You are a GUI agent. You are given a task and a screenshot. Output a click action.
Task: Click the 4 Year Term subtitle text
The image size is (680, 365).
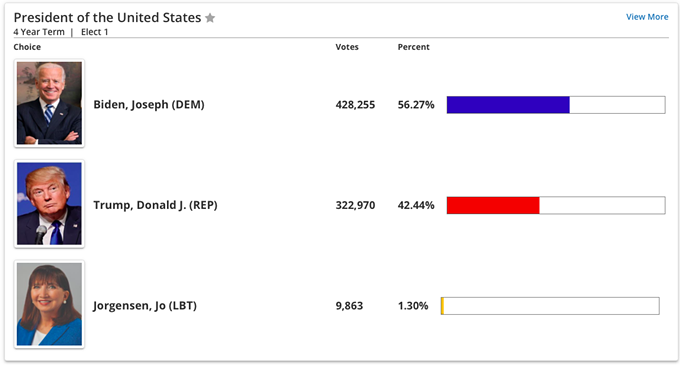(39, 32)
